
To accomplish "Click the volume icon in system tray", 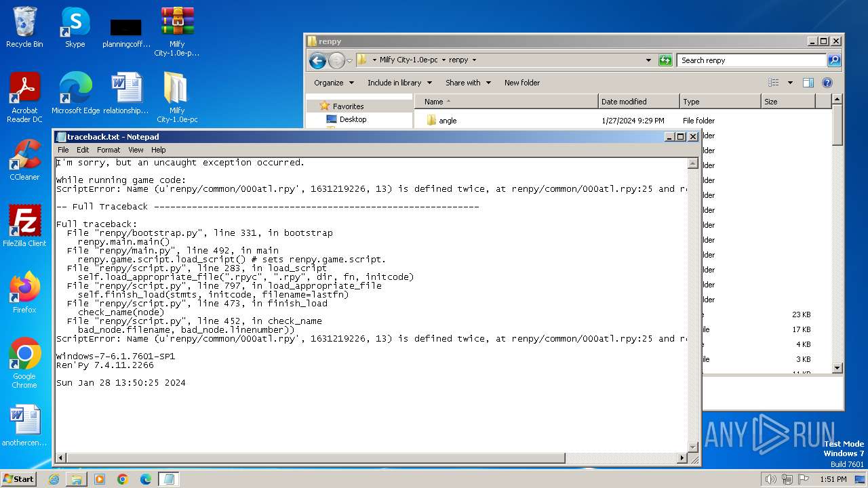I will point(770,479).
